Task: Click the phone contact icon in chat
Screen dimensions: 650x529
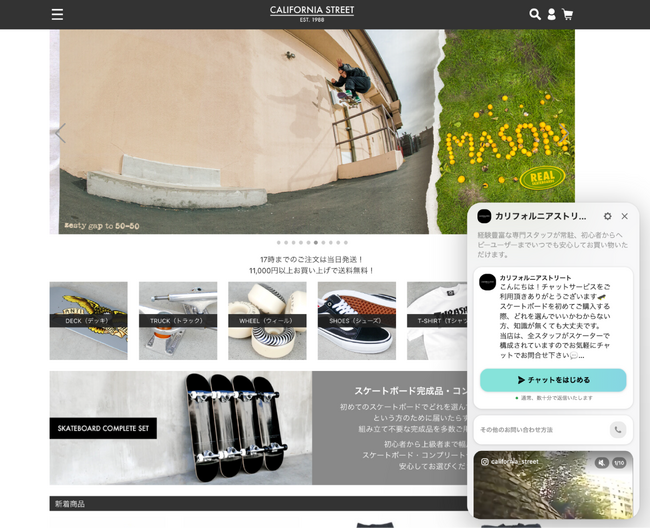Action: [618, 430]
